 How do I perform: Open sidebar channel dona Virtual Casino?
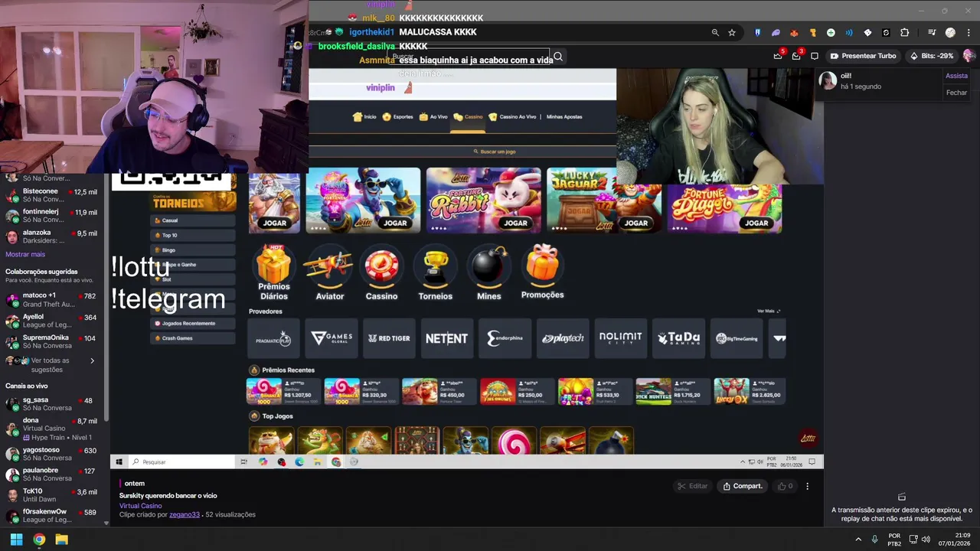52,429
